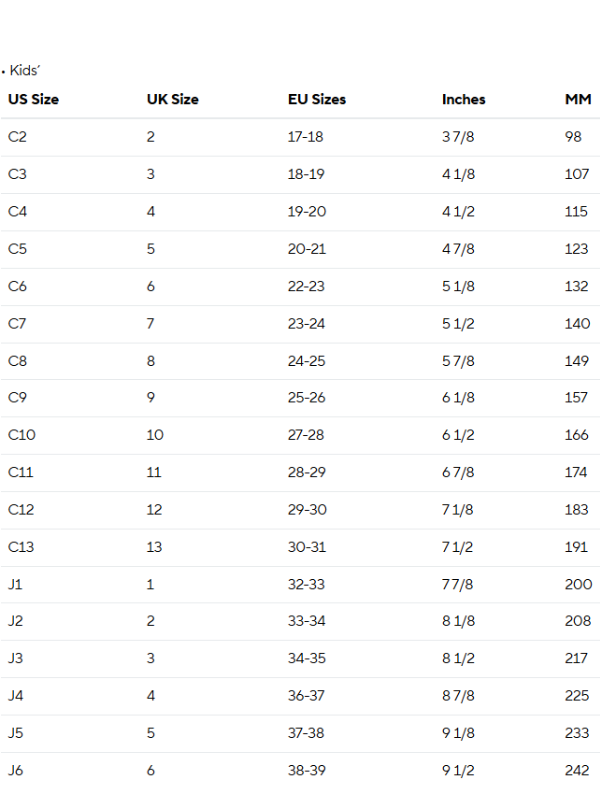Click the J6 US size cell
600x800 pixels.
(16, 770)
